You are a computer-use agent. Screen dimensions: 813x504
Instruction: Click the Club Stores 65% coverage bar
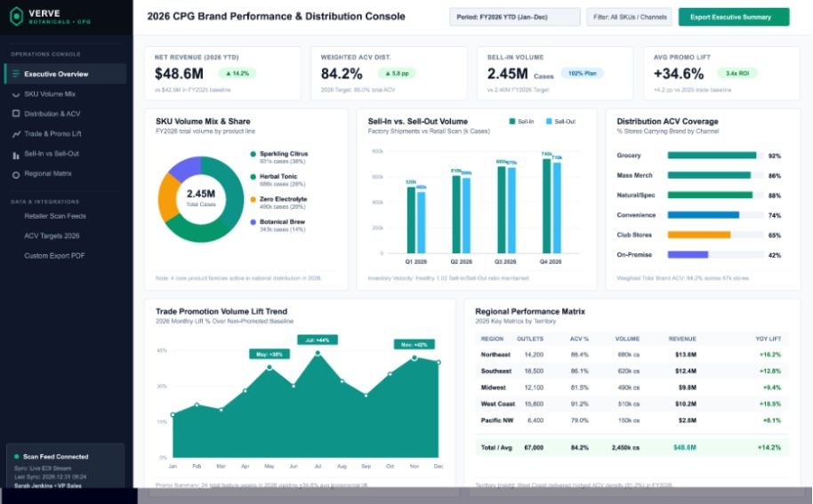click(699, 236)
